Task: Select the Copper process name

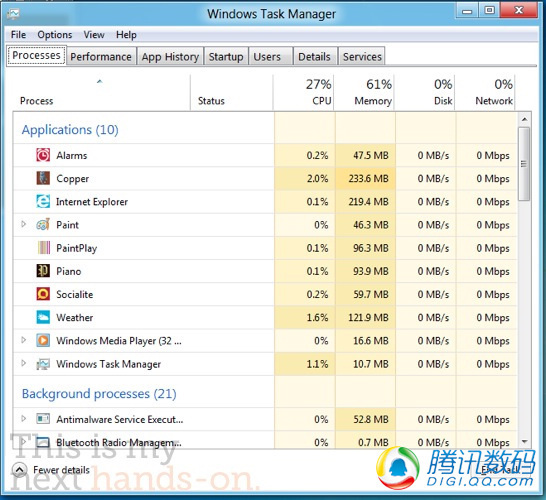Action: (x=72, y=179)
